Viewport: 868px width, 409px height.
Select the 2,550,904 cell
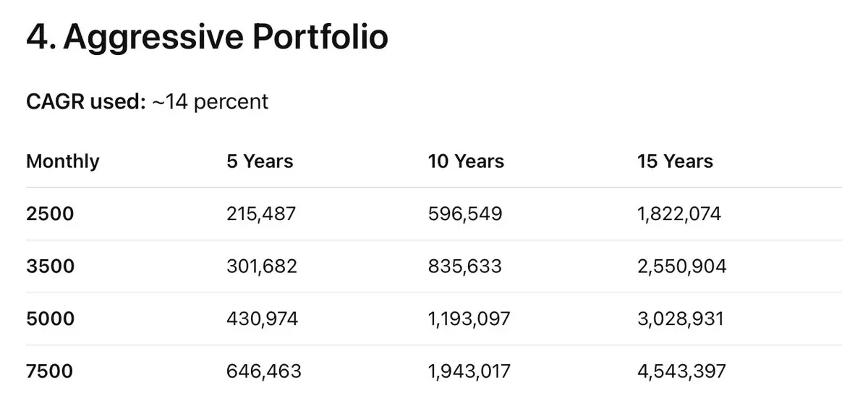[682, 266]
